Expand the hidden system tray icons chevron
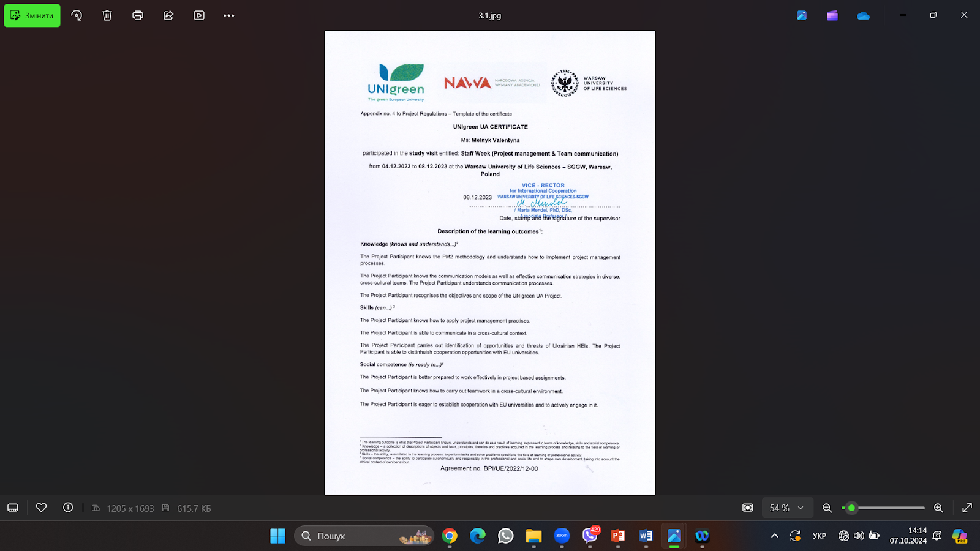The image size is (980, 551). [775, 536]
